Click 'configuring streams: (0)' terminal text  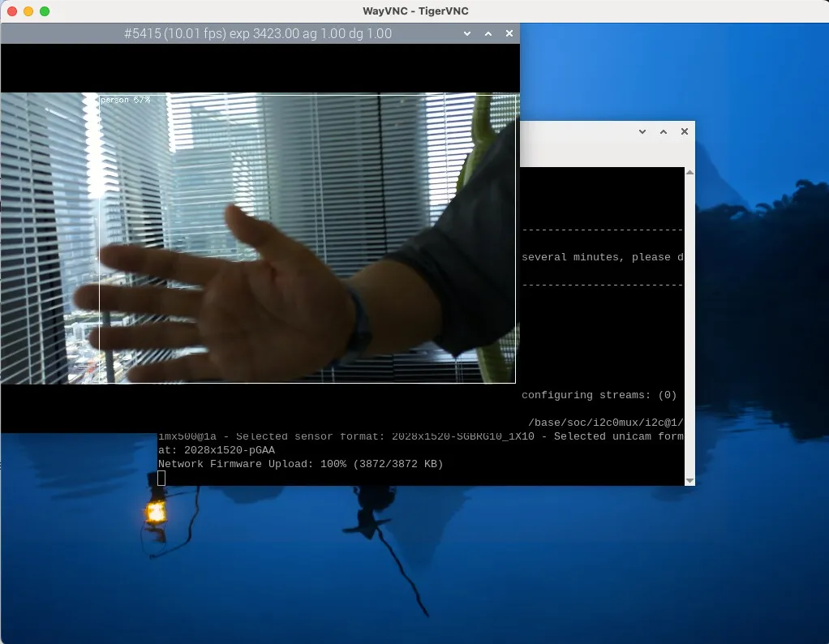(x=599, y=395)
